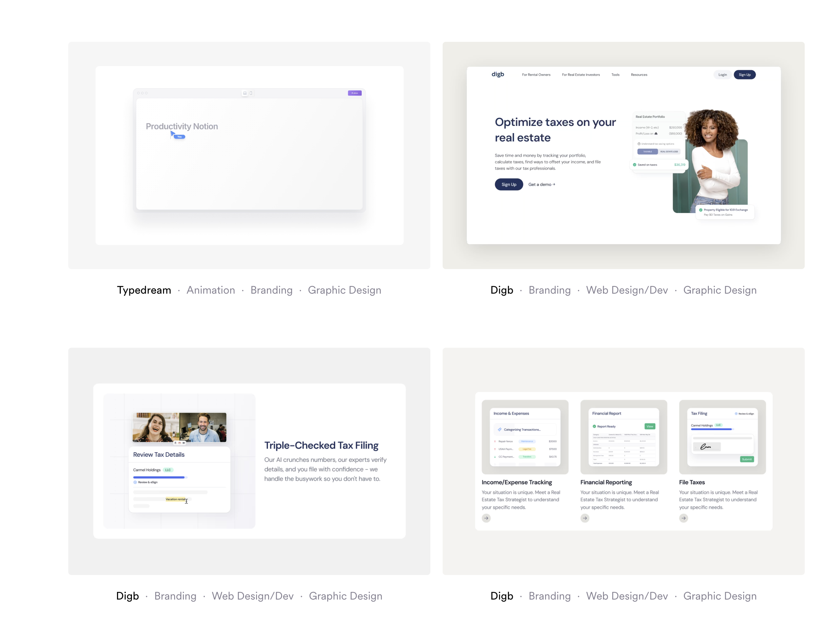Click the Get a demo link
840x641 pixels.
pos(542,185)
